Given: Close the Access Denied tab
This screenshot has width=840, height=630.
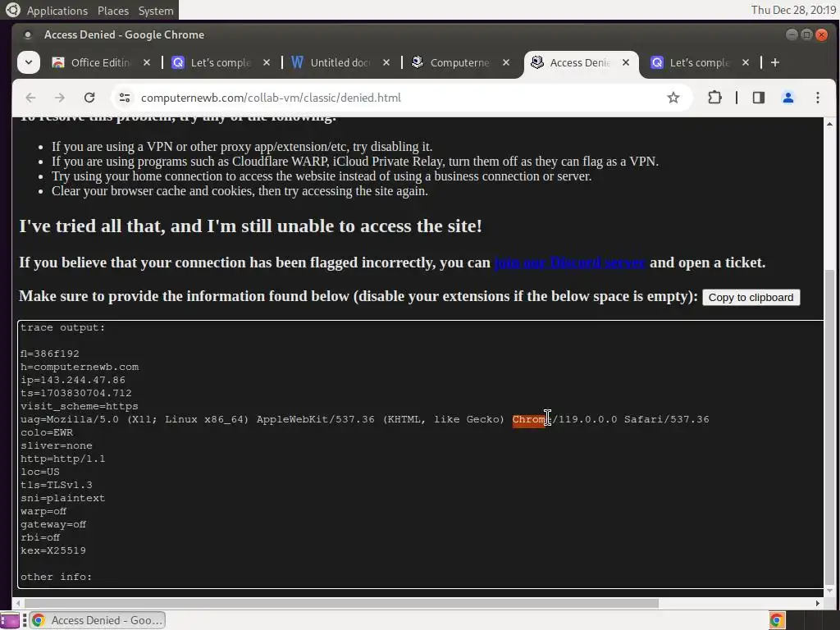Looking at the screenshot, I should tap(626, 62).
